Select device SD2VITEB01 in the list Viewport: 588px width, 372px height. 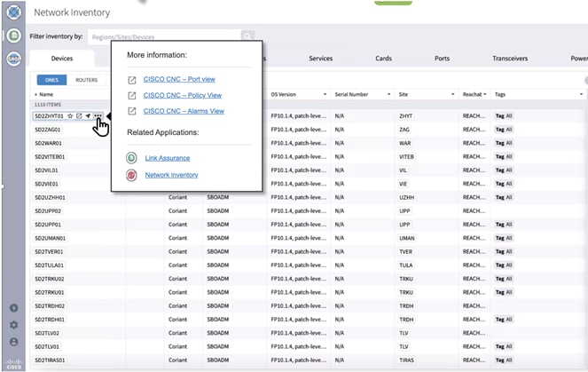[x=50, y=156]
